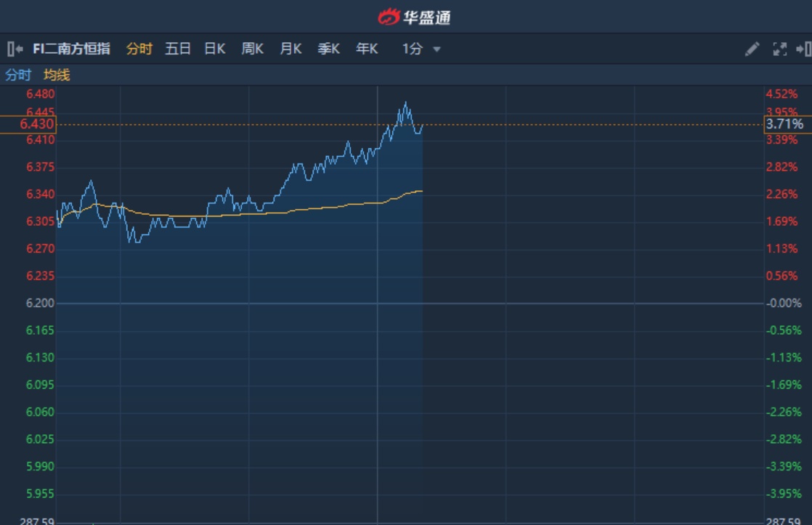Open the 年K yearly chart

[x=367, y=49]
